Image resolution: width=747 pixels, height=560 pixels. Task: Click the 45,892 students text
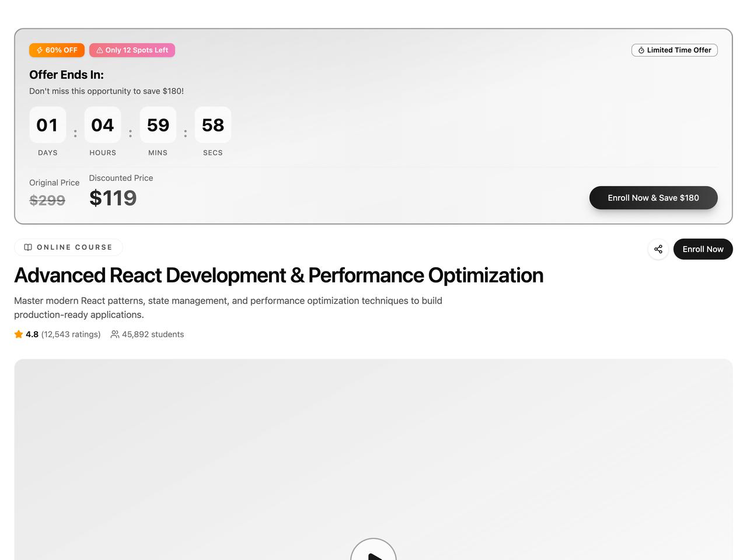[x=153, y=334]
